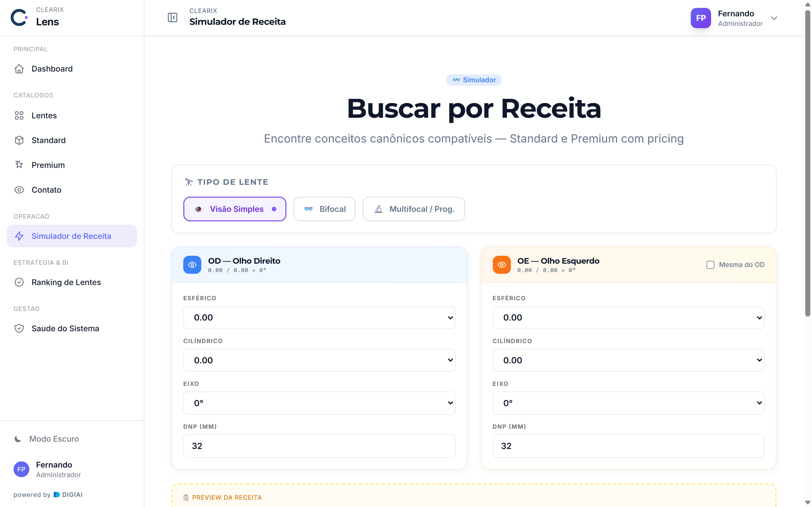Toggle Modo Escuro dark mode
The image size is (812, 507).
[47, 439]
